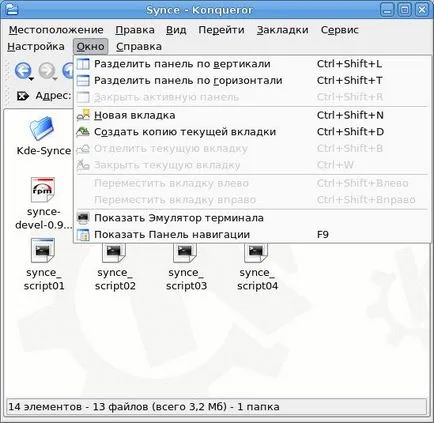Click the new tab icon
This screenshot has width=434, height=423.
click(x=83, y=115)
